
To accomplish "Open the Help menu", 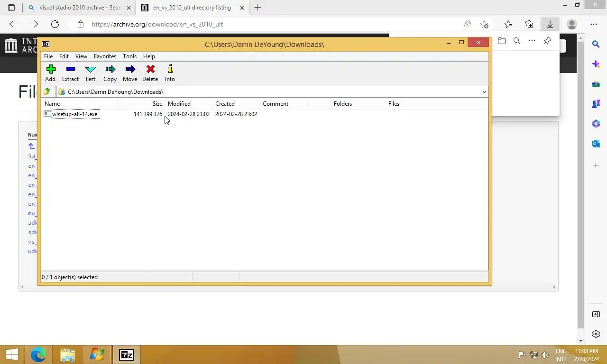I will pos(149,56).
